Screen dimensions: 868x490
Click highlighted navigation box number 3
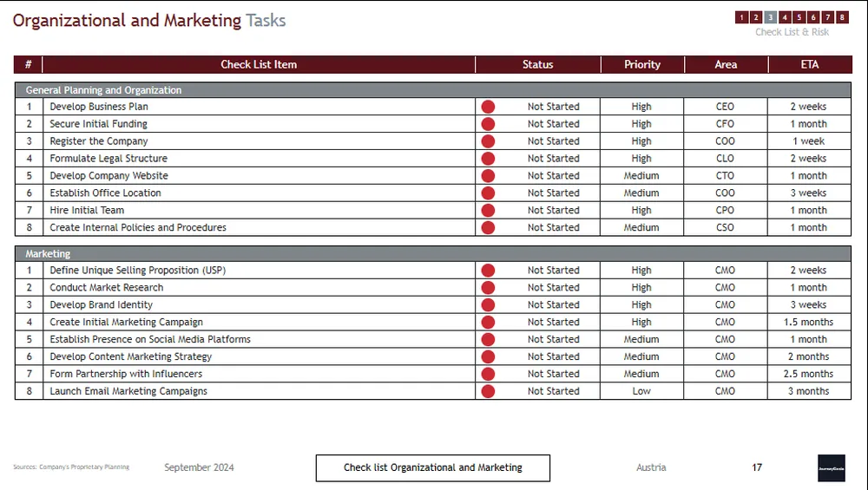click(x=770, y=17)
